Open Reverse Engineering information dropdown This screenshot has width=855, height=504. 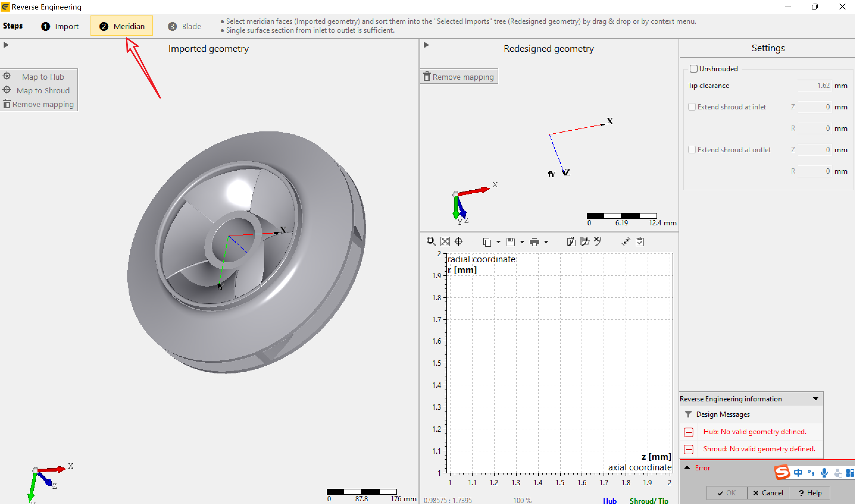pyautogui.click(x=815, y=399)
